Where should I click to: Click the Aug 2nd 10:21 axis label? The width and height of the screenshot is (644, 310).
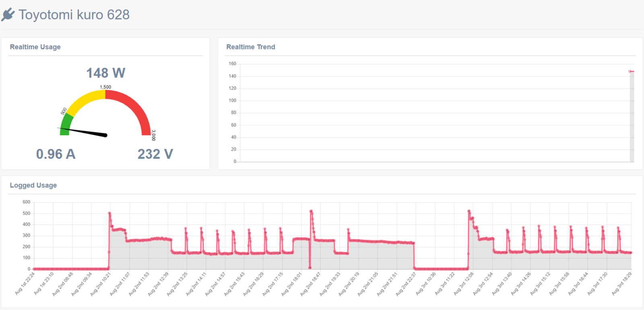click(101, 284)
